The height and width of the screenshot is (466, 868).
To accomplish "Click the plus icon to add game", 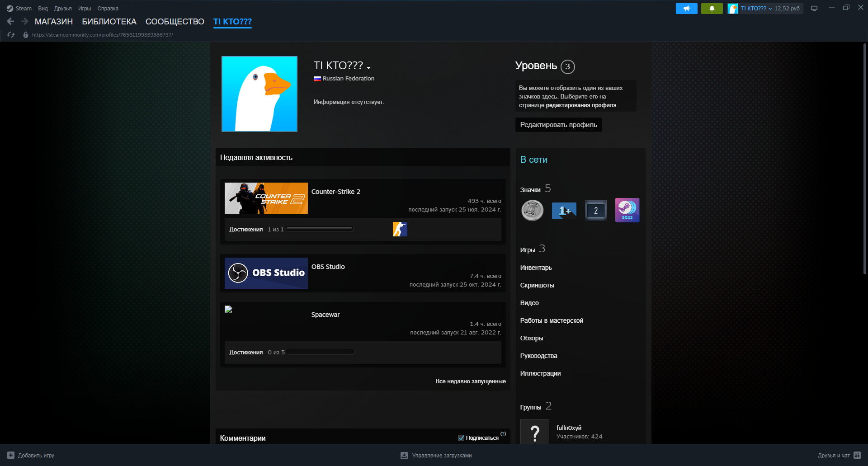I will point(11,455).
